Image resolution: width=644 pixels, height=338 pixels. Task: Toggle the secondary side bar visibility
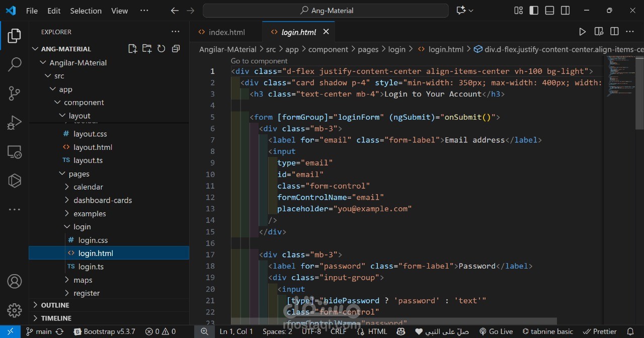(565, 11)
